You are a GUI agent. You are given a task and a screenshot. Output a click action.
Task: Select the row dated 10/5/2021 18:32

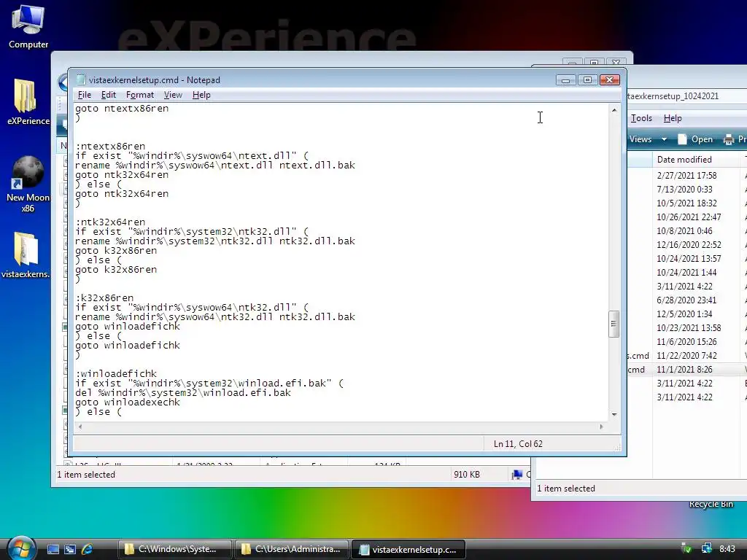click(x=686, y=203)
